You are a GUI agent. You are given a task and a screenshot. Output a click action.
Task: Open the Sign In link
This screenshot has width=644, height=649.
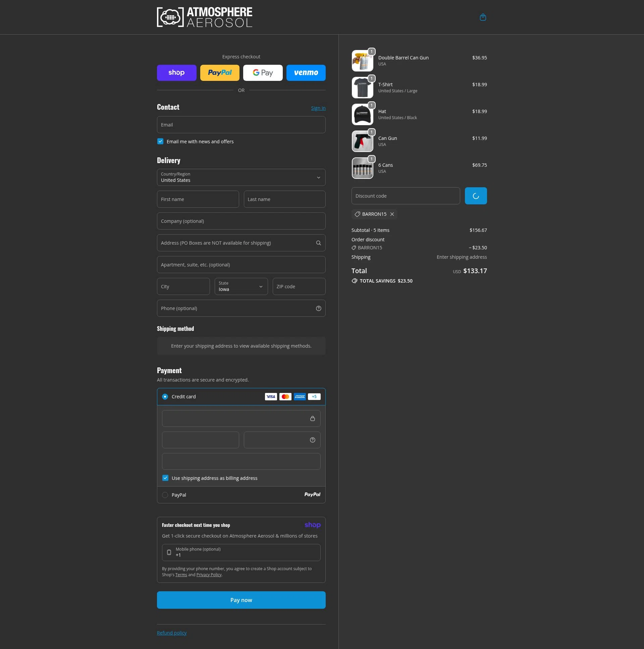click(318, 108)
